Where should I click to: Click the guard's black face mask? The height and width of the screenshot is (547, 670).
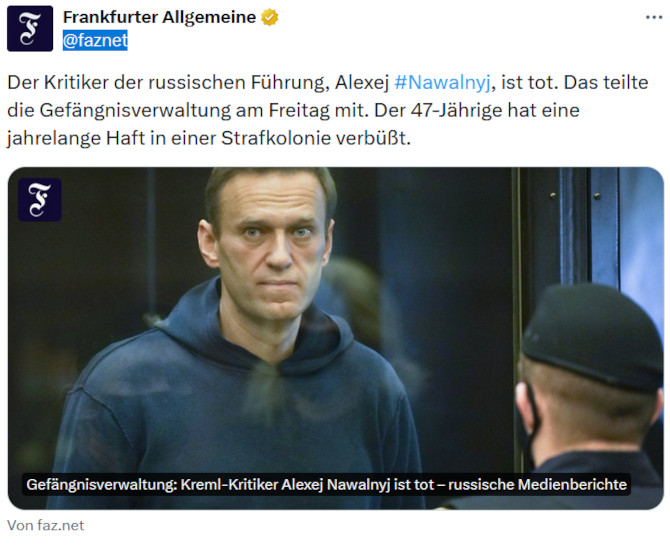[x=530, y=423]
